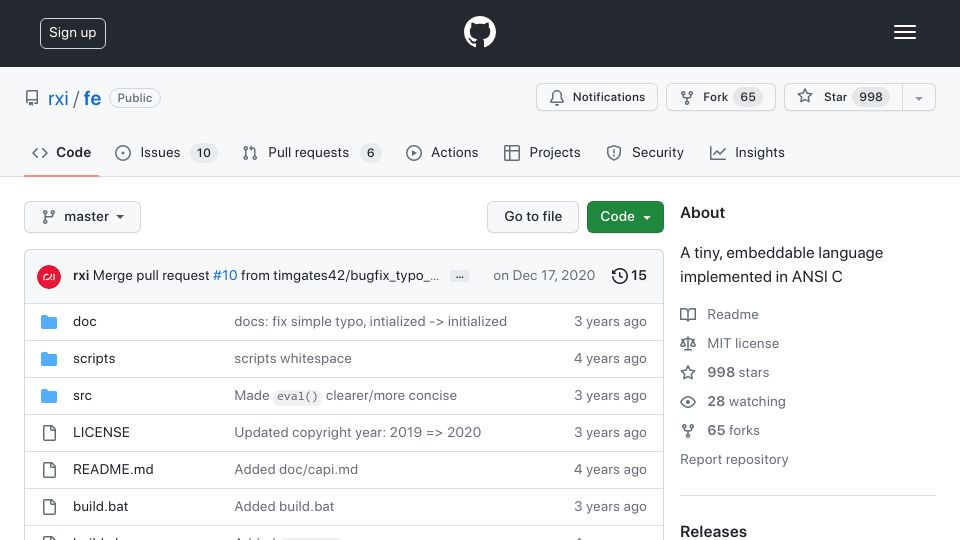Open the doc folder
The height and width of the screenshot is (540, 960).
click(84, 321)
